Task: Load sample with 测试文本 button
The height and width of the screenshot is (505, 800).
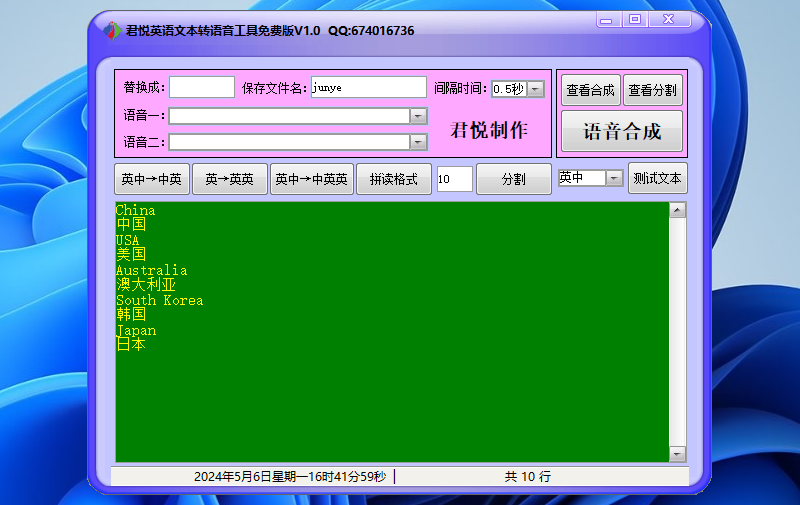Action: click(x=658, y=178)
